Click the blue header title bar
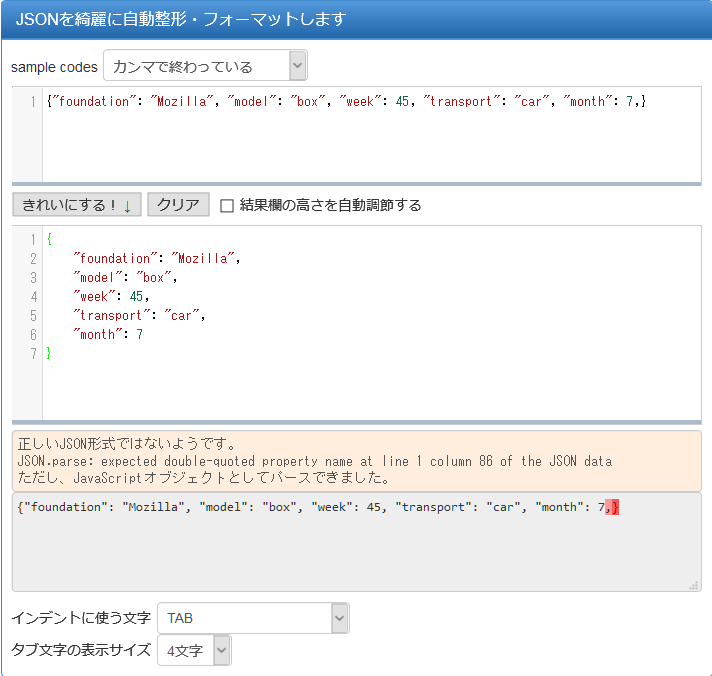 click(x=356, y=19)
